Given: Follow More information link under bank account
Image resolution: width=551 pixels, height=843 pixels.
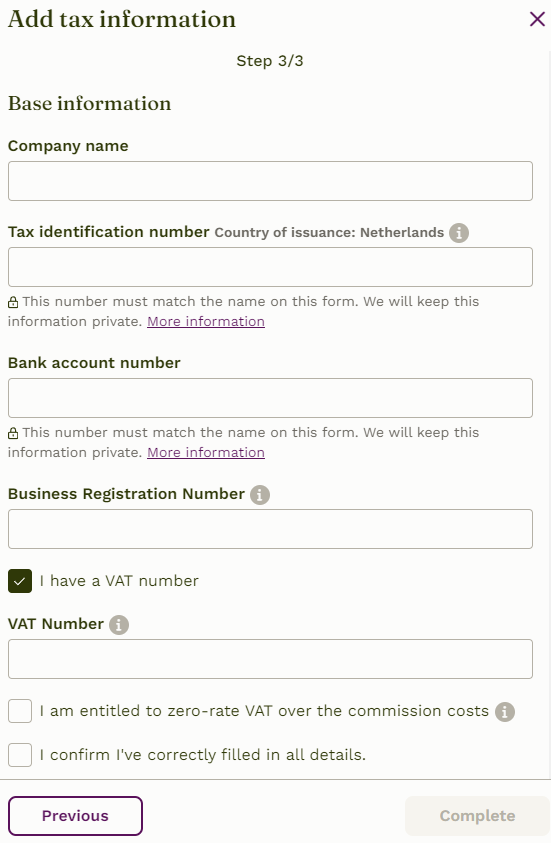Looking at the screenshot, I should click(206, 453).
